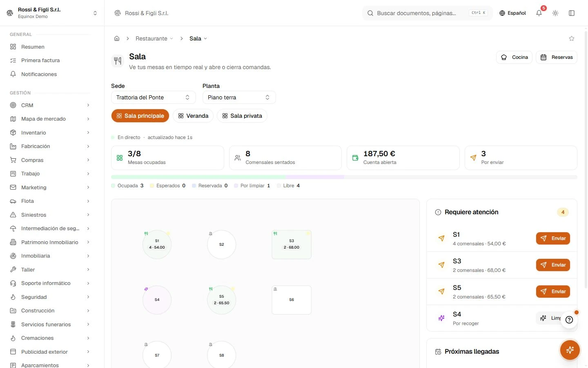Expand the CRM sidebar section
The width and height of the screenshot is (588, 368).
pyautogui.click(x=50, y=105)
